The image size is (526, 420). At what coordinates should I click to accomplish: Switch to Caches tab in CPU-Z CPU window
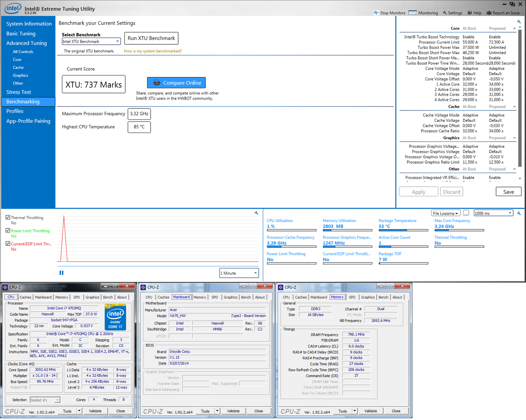point(25,297)
